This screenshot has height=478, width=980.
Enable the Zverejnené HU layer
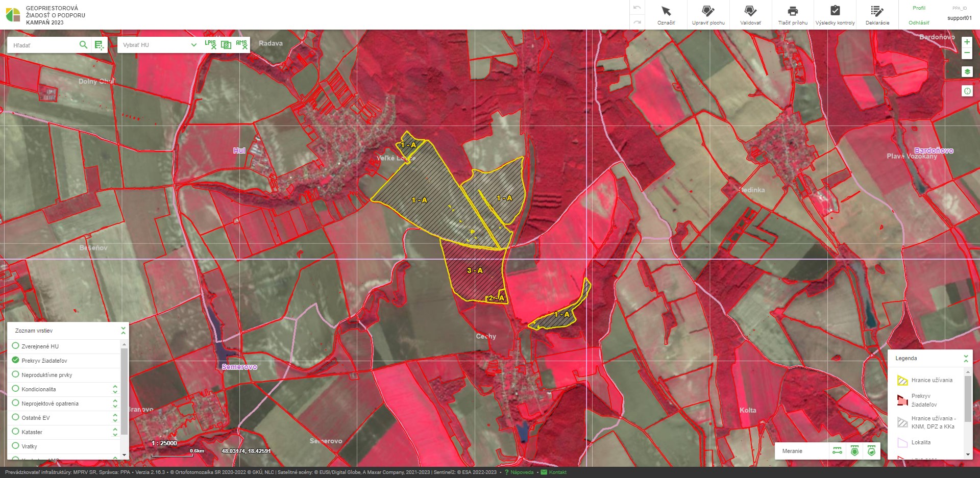click(x=15, y=346)
